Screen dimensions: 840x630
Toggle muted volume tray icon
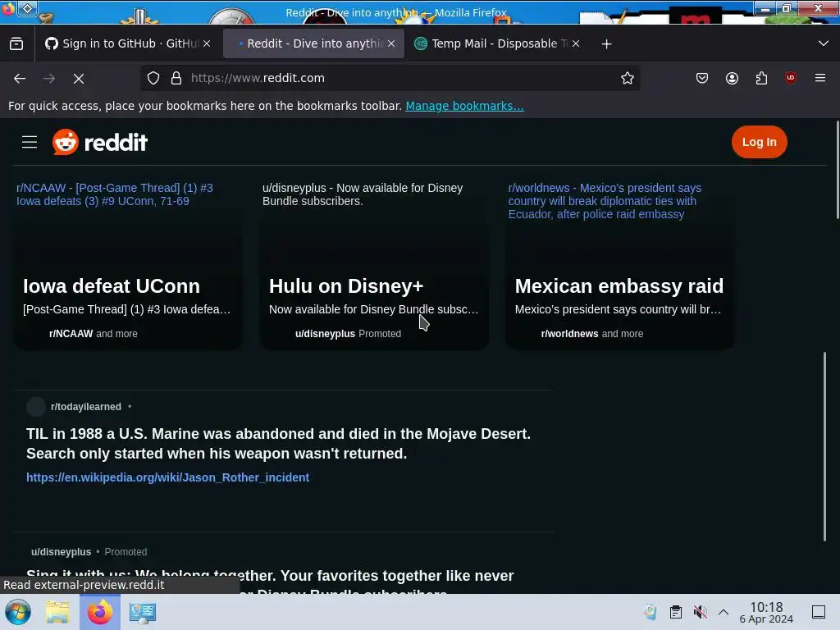tap(700, 612)
